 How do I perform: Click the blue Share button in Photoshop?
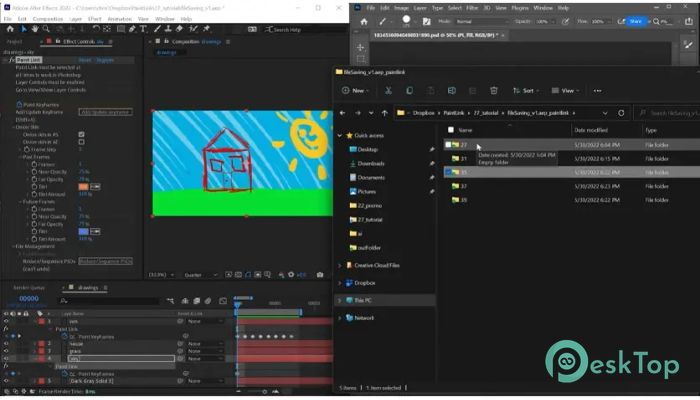pyautogui.click(x=636, y=21)
